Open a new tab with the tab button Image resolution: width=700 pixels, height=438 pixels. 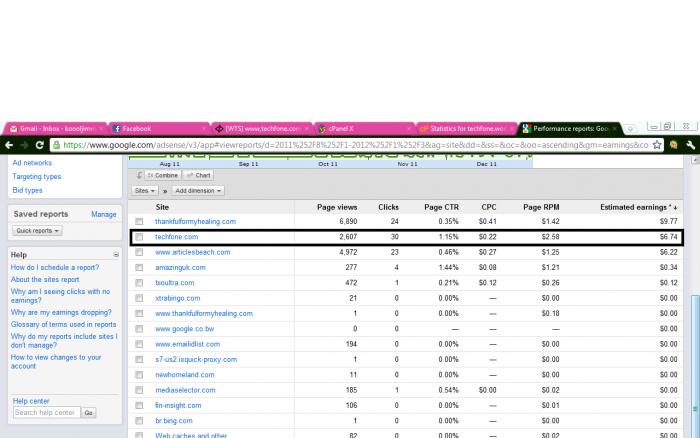[630, 128]
